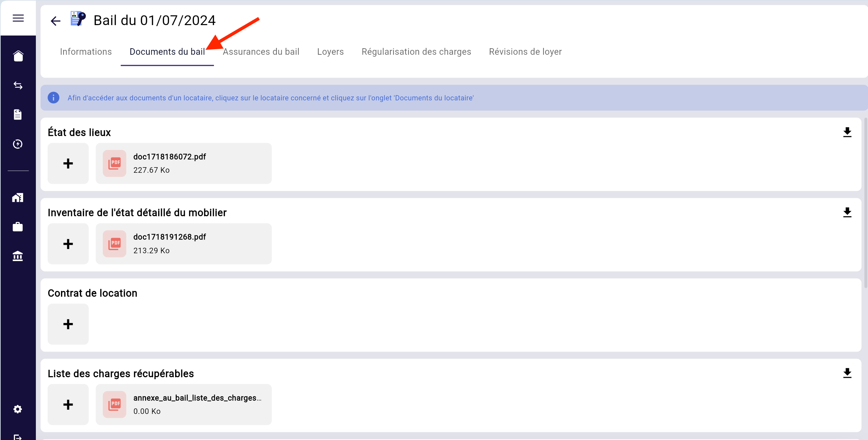Add a document to Contrat de location
868x440 pixels.
tap(68, 324)
